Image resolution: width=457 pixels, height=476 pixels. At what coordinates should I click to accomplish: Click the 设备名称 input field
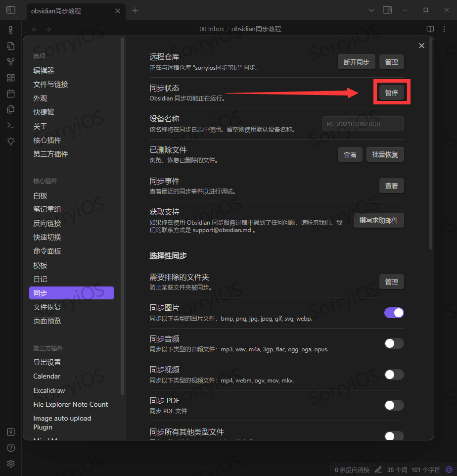[x=363, y=124]
